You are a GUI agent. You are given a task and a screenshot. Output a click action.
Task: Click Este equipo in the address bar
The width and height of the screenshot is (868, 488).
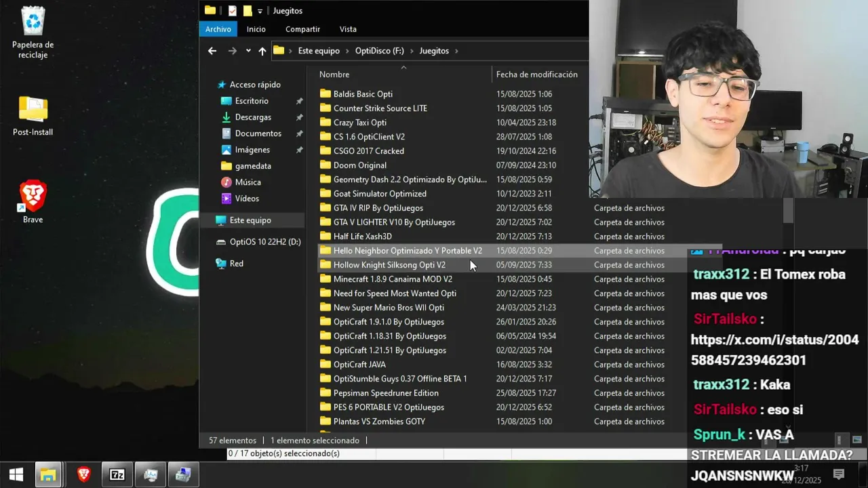(319, 51)
